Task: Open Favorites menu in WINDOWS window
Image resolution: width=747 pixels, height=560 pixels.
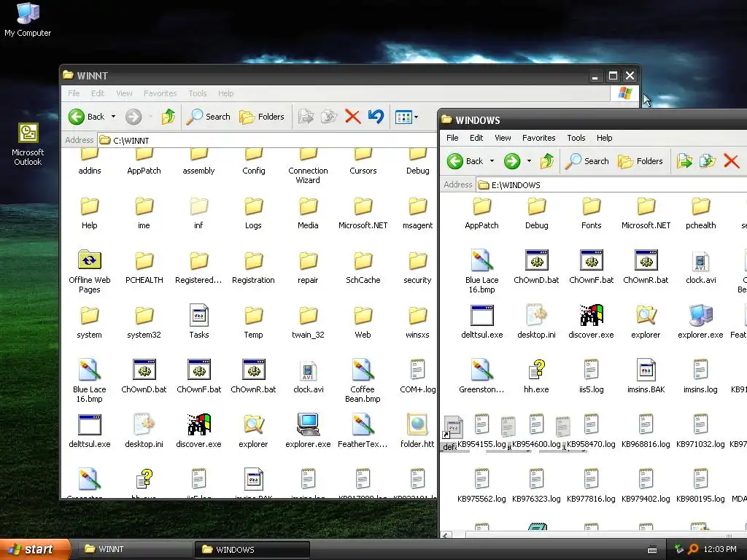Action: 539,138
